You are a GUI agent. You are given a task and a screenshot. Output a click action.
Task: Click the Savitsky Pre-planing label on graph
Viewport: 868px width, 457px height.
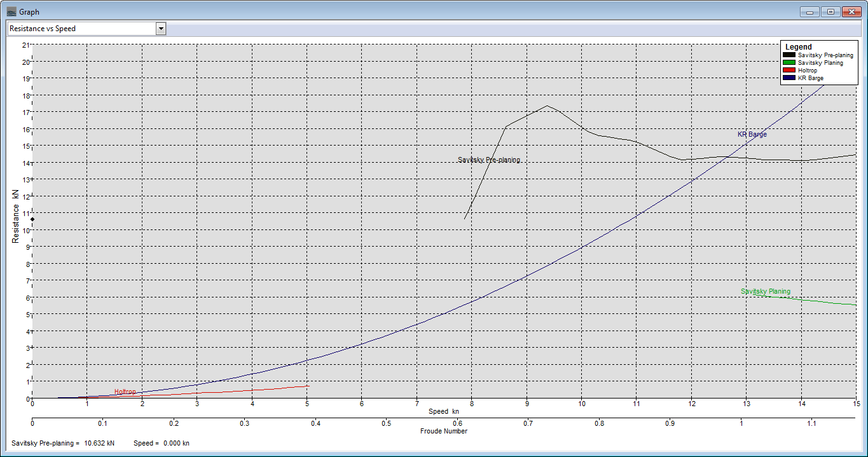(488, 160)
